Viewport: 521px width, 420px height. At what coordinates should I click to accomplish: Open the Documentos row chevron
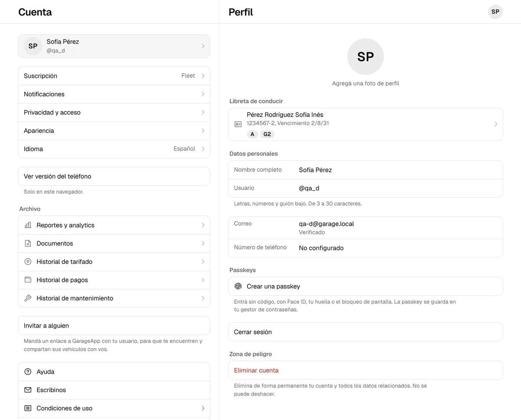pyautogui.click(x=203, y=243)
